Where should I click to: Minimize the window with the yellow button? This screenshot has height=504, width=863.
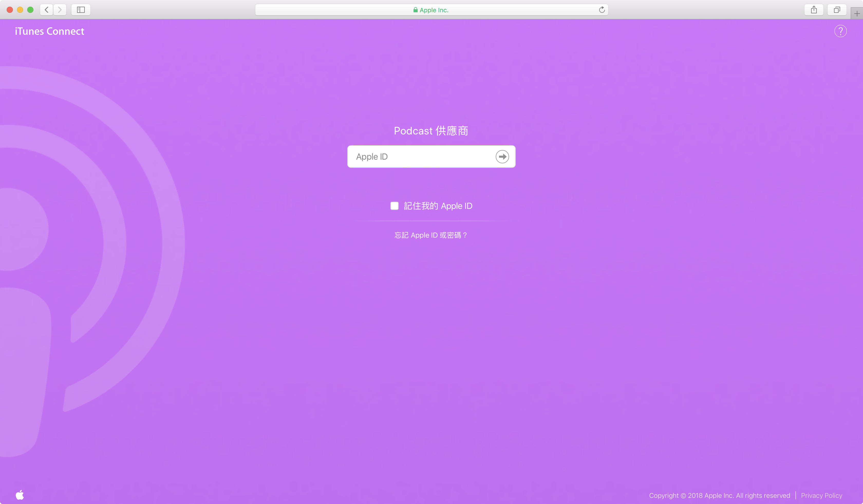coord(20,10)
